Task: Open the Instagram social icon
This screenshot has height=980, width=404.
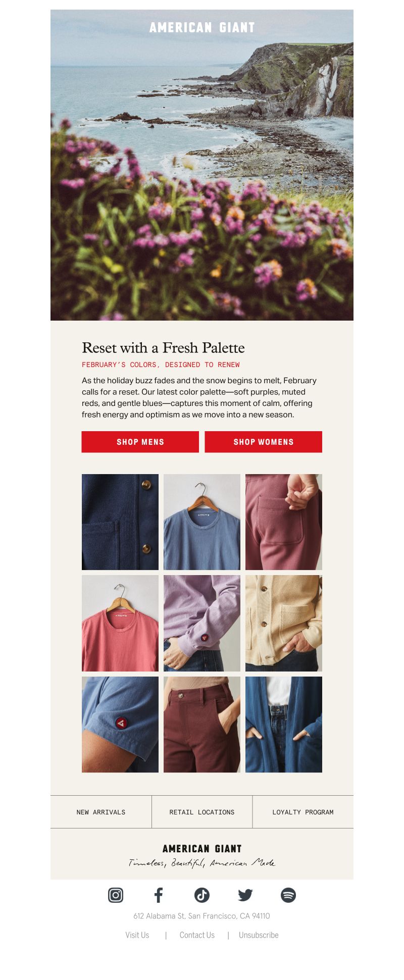Action: pyautogui.click(x=116, y=895)
